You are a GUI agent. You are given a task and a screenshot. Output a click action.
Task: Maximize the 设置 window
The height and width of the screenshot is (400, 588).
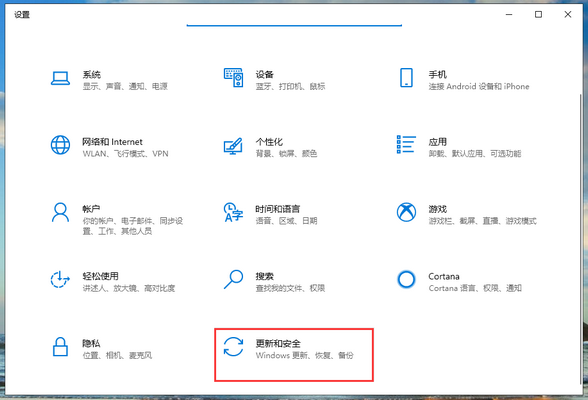[538, 15]
